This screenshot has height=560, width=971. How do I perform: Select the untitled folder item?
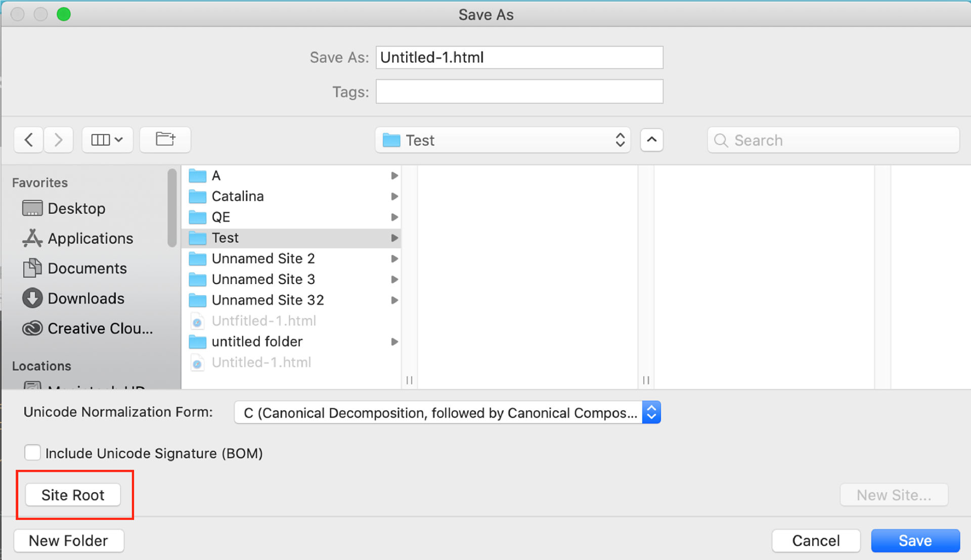pos(258,341)
